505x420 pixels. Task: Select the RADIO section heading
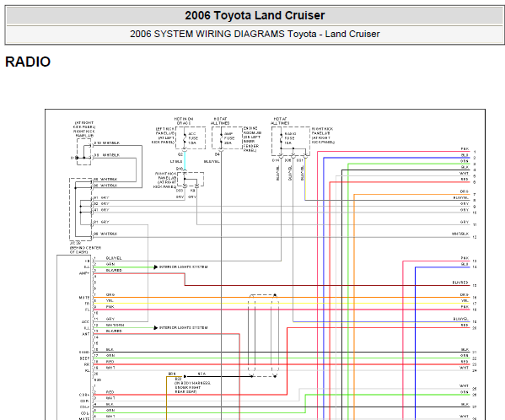pos(28,62)
